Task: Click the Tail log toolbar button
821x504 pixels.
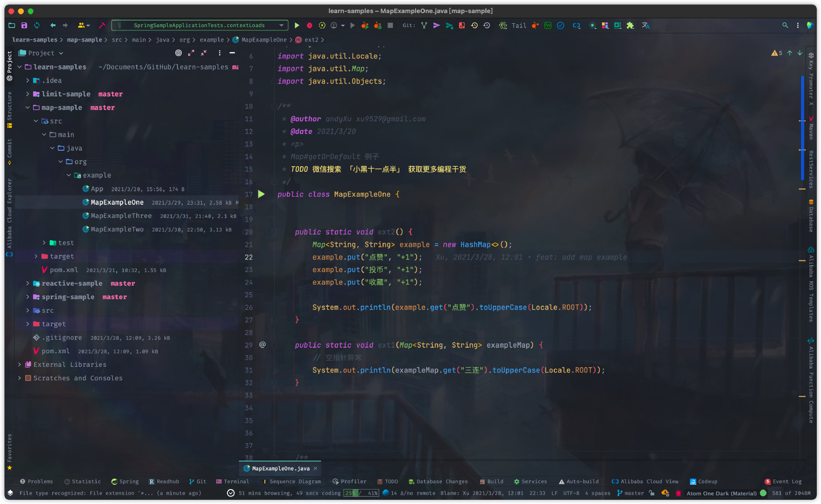Action: [x=519, y=25]
